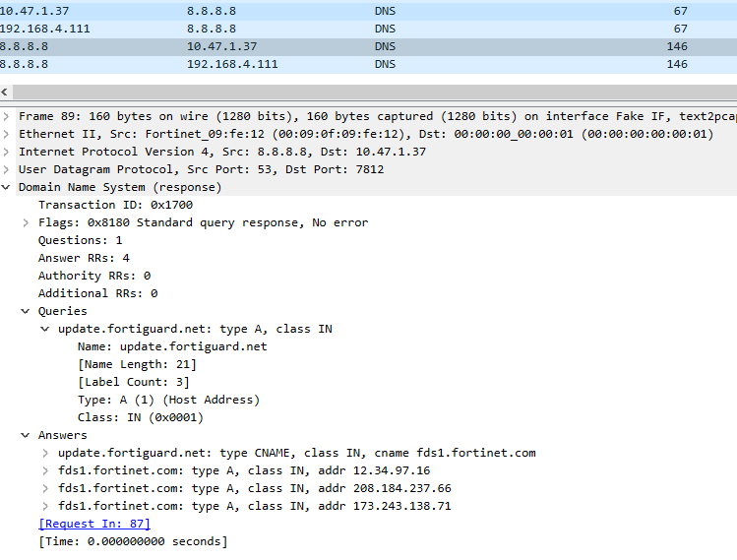
Task: Click the horizontal scrollbar left arrow
Action: click(5, 92)
